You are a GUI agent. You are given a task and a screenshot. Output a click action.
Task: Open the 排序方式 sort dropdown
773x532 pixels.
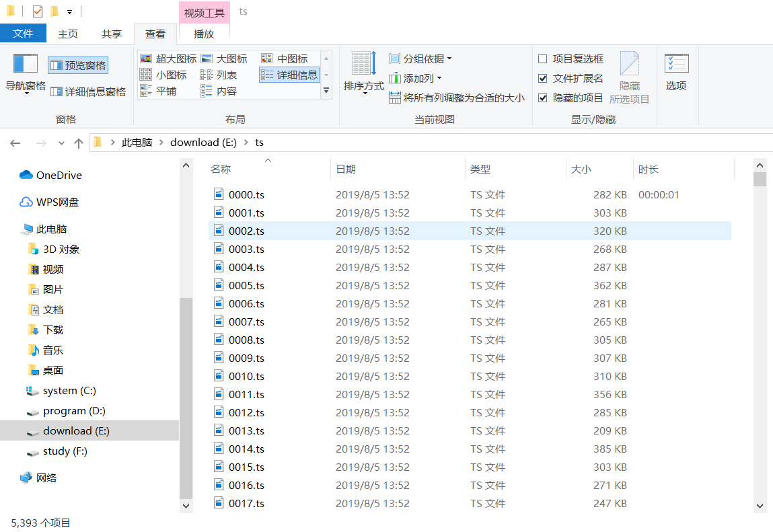point(363,72)
